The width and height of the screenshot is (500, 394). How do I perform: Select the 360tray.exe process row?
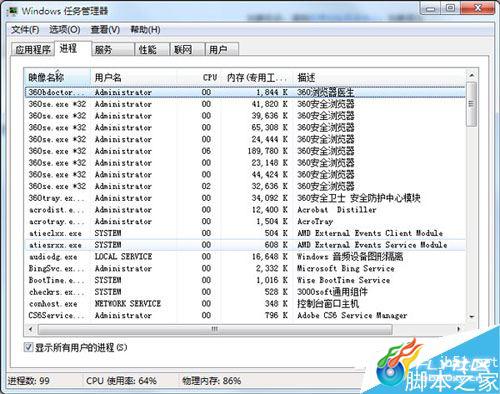(x=245, y=198)
